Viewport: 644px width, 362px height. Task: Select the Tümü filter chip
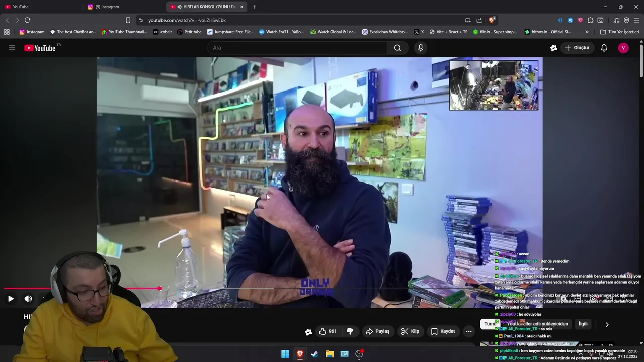coord(490,324)
